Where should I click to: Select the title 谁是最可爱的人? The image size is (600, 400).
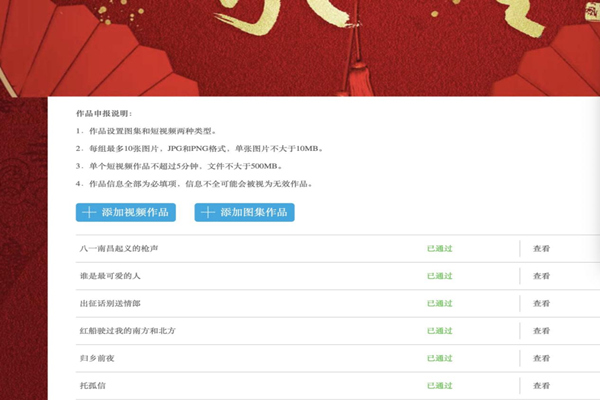(x=110, y=276)
